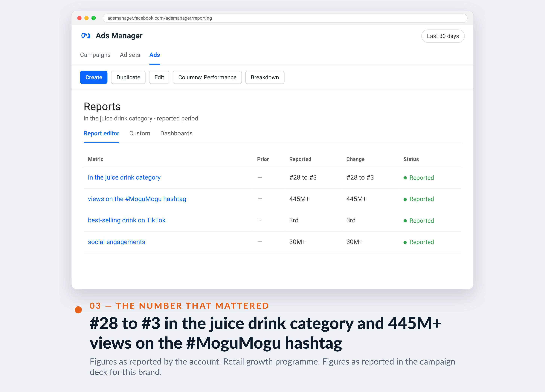Open 'best-selling drink on TikTok' link

[127, 220]
